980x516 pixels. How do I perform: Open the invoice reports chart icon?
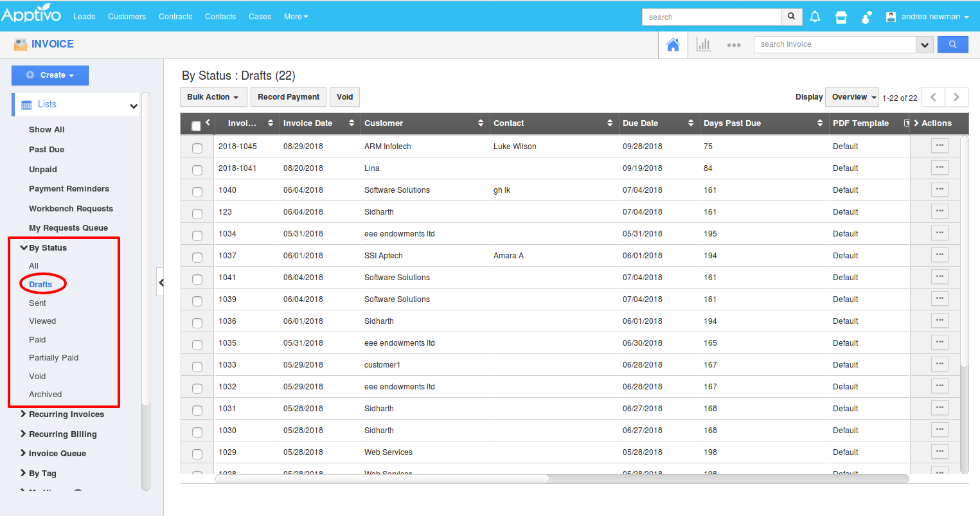704,44
